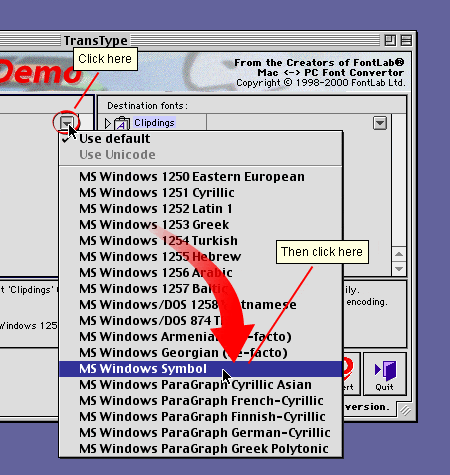
Task: Open source fonts encoding dropdown arrow
Action: click(67, 123)
